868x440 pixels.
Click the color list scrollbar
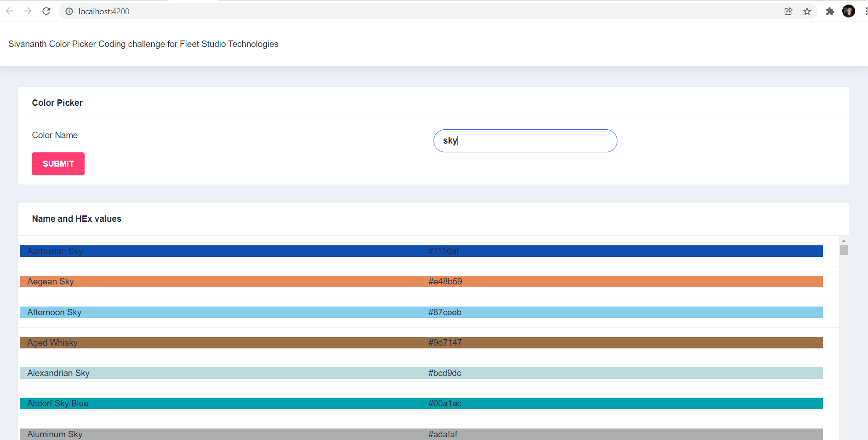coord(843,251)
